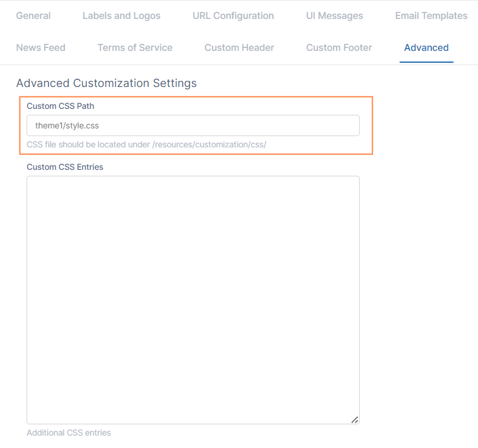
Task: Click the Custom CSS Entries label
Action: point(64,167)
